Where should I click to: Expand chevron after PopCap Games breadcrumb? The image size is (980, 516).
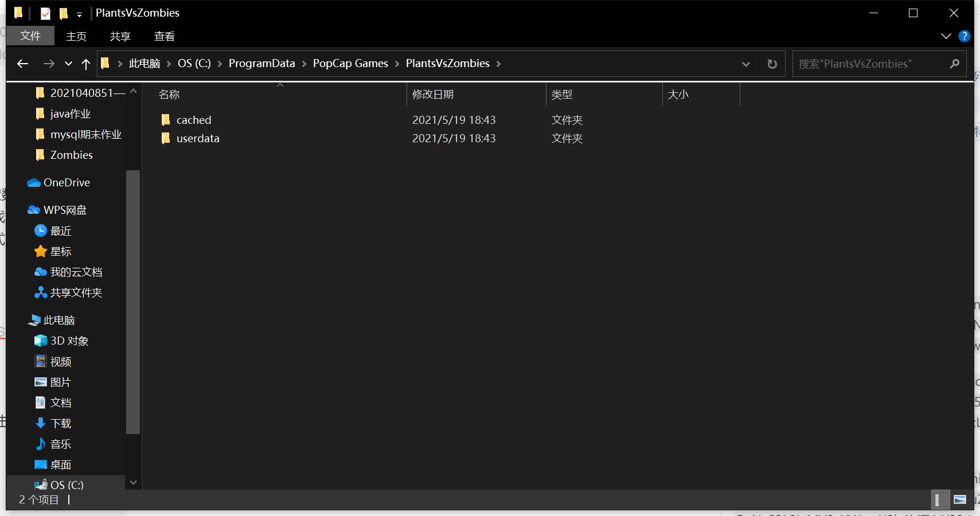click(x=397, y=64)
